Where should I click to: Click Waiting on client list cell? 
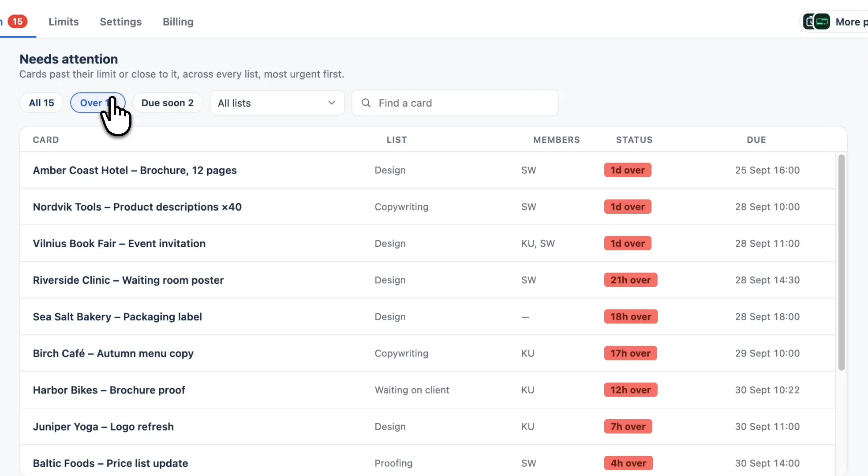[412, 390]
